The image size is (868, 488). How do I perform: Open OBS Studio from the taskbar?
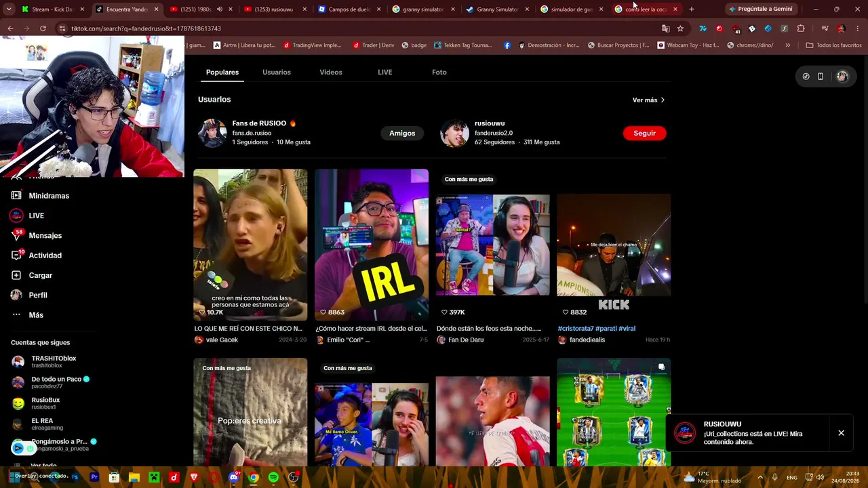294,477
